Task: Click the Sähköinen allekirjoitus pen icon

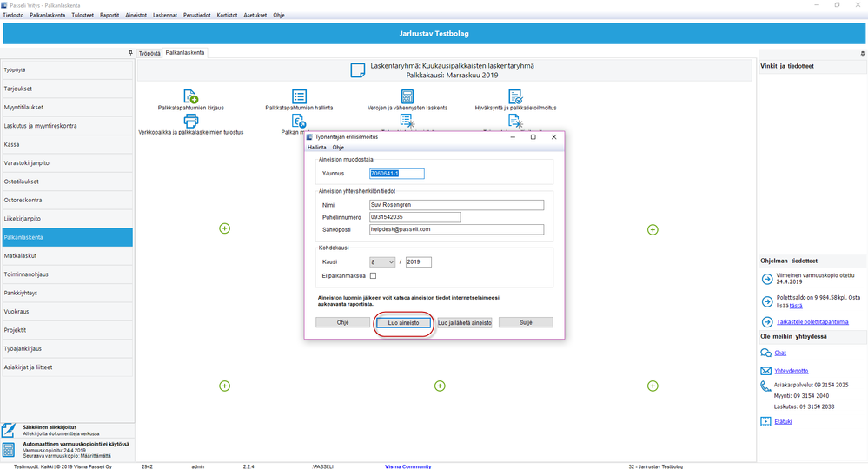Action: coord(9,430)
